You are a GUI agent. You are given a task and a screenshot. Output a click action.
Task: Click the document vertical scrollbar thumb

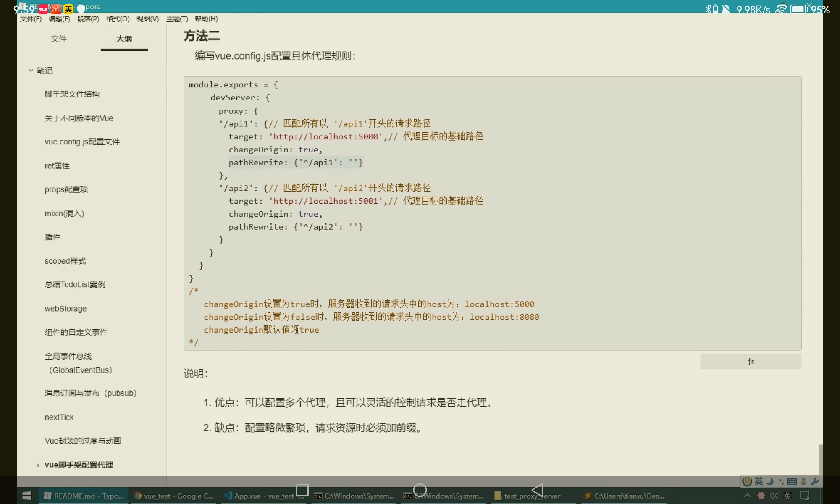tap(820, 459)
